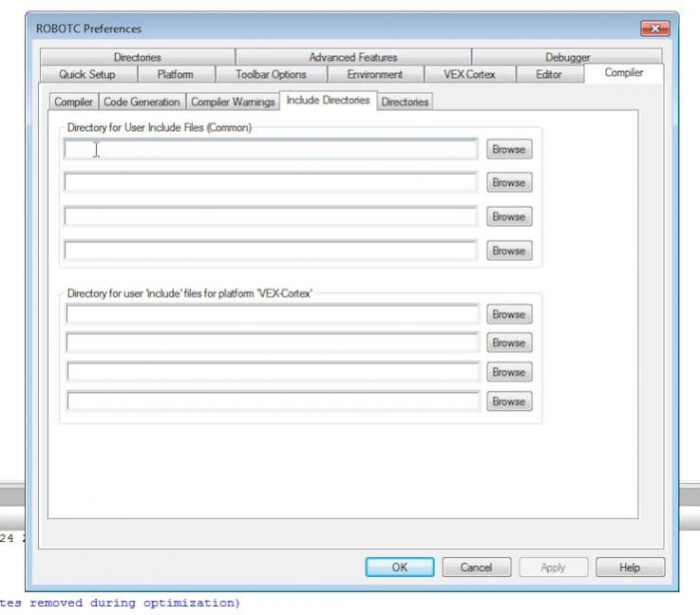This screenshot has width=700, height=615.
Task: Browse for first Common include directory
Action: tap(509, 149)
